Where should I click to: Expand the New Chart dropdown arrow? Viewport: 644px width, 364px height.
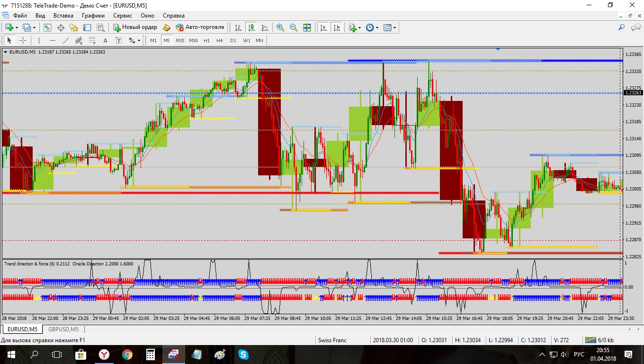[16, 27]
